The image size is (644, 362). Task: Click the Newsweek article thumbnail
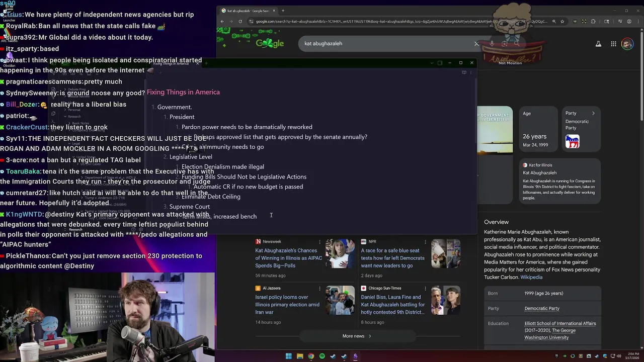[x=340, y=253]
